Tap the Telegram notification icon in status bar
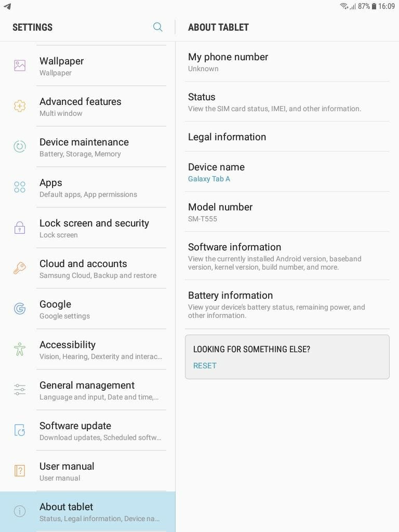The height and width of the screenshot is (532, 399). pyautogui.click(x=7, y=6)
